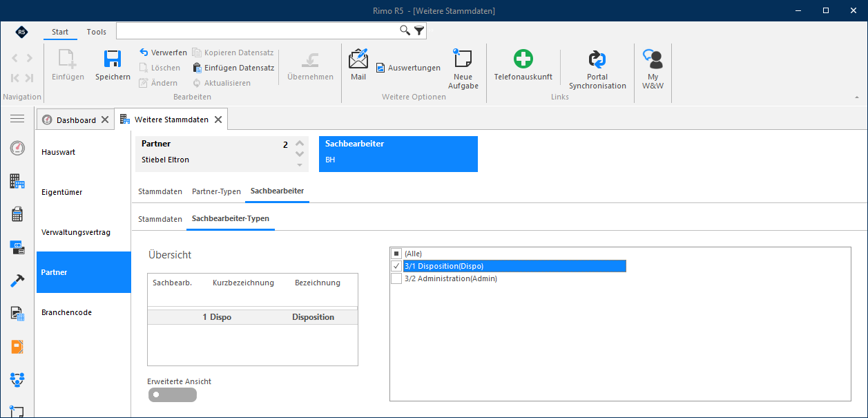The width and height of the screenshot is (868, 418).
Task: Open the payment card sidebar icon
Action: (17, 247)
